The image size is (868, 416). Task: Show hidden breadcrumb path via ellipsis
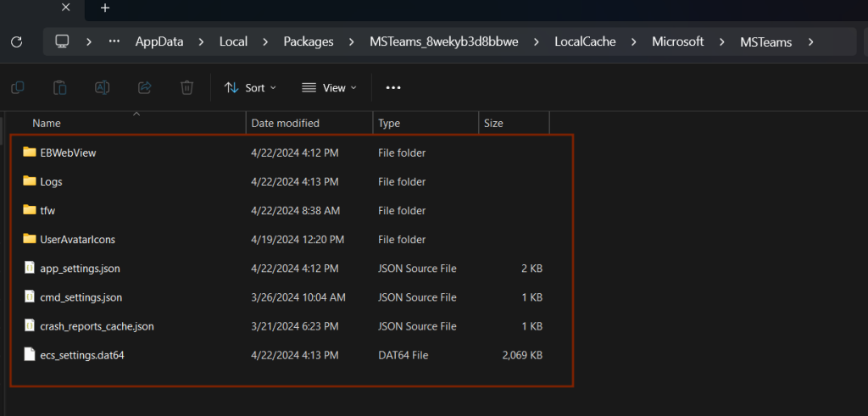(x=114, y=42)
